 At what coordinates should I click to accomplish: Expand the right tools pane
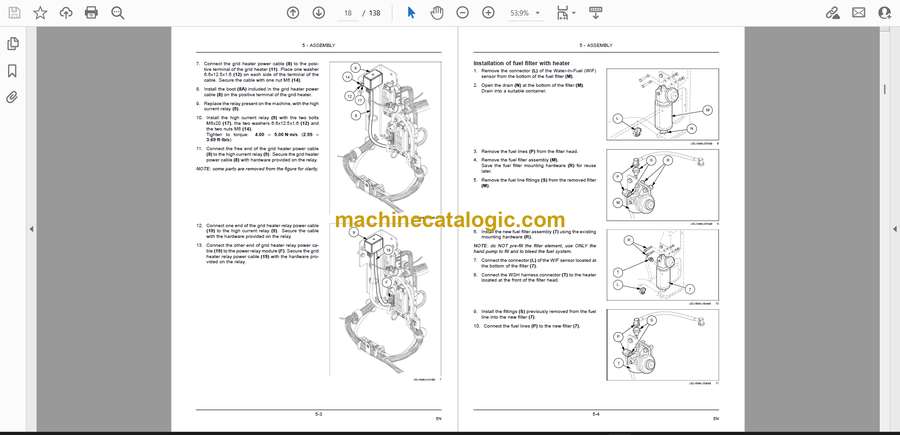point(894,229)
